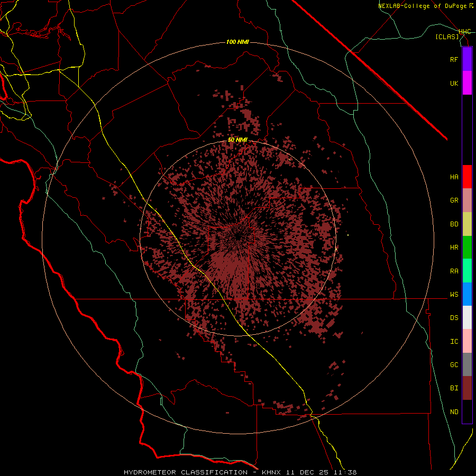Click the GR pink legend color block
The height and width of the screenshot is (476, 476).
tap(467, 200)
